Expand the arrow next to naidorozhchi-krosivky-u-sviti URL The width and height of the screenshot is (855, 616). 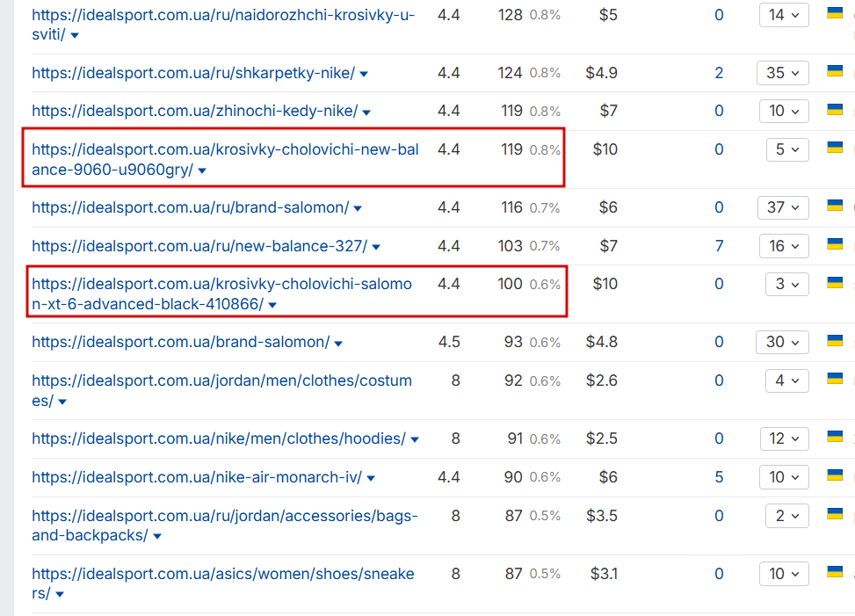click(x=75, y=35)
